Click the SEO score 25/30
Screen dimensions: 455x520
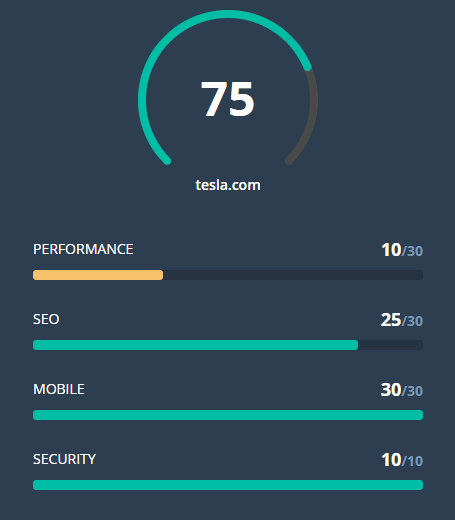point(402,320)
